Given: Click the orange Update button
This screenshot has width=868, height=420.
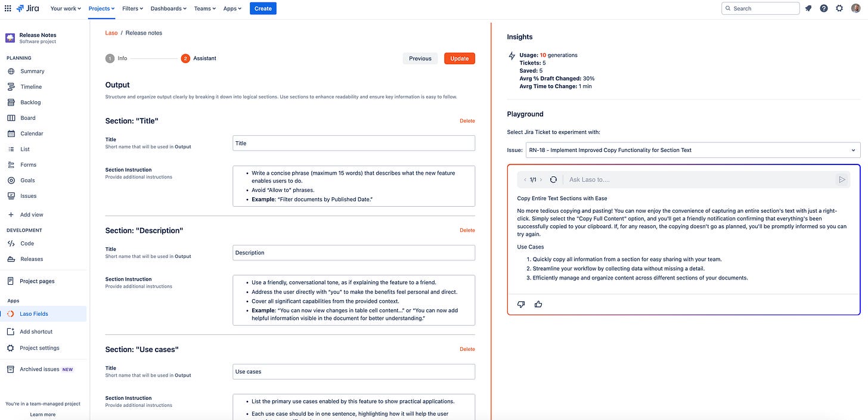Looking at the screenshot, I should click(x=460, y=58).
